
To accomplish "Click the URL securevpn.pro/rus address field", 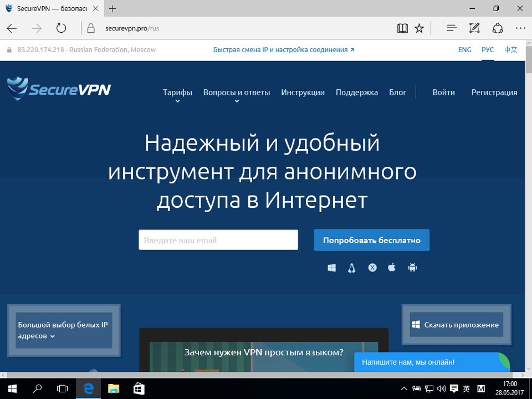I will (132, 28).
